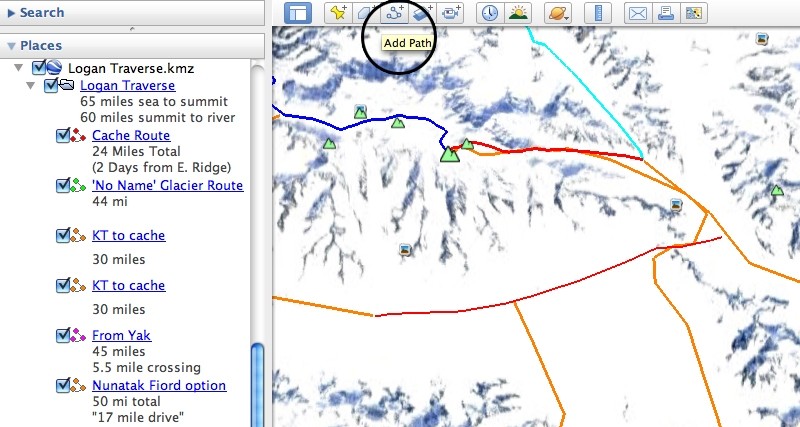Click the Add Polygon toolbar icon

click(367, 13)
